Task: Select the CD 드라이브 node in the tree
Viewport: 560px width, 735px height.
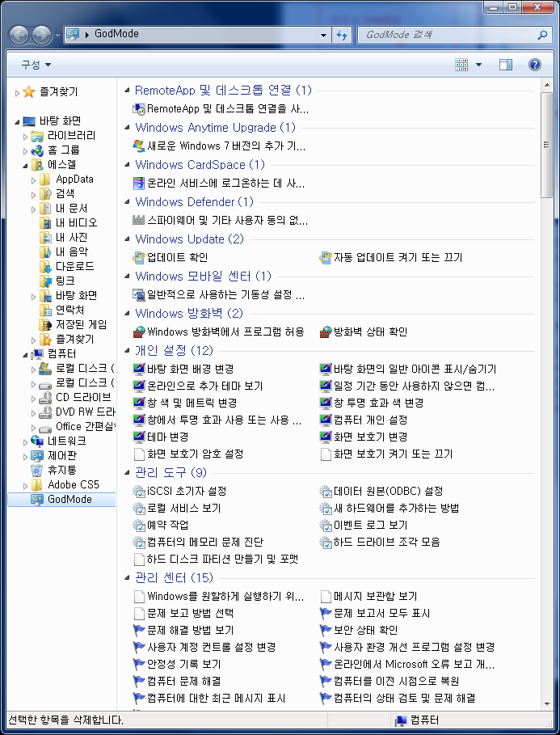Action: click(83, 398)
